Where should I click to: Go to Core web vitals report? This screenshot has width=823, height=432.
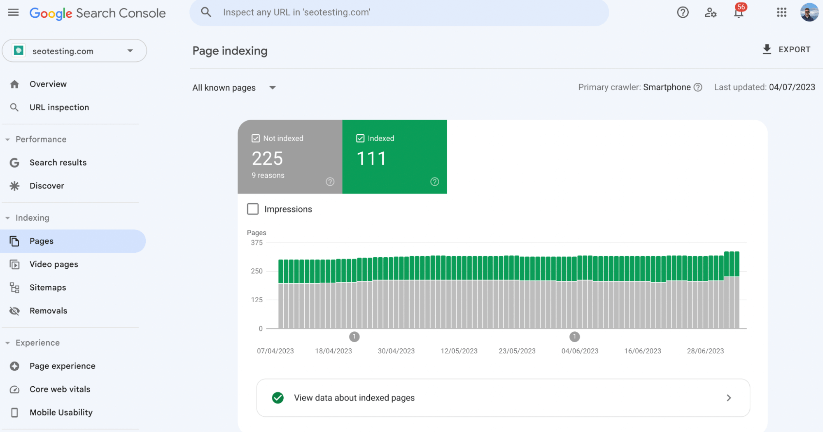[x=61, y=389]
